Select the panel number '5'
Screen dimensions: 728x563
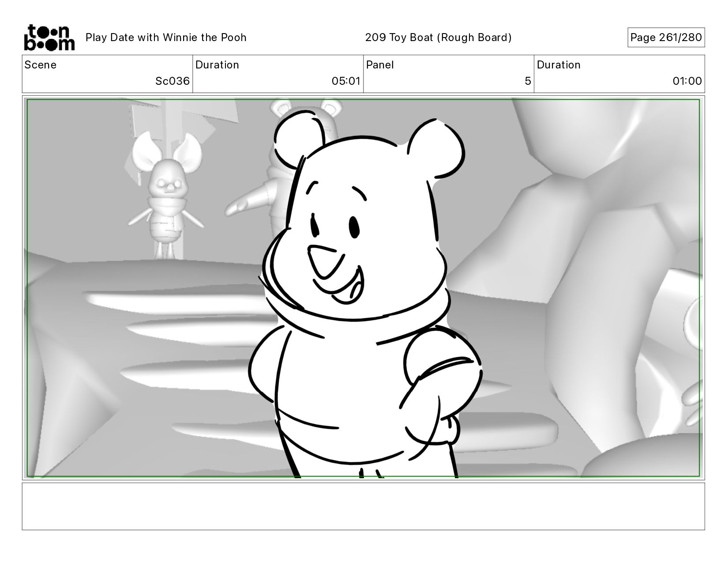click(528, 81)
